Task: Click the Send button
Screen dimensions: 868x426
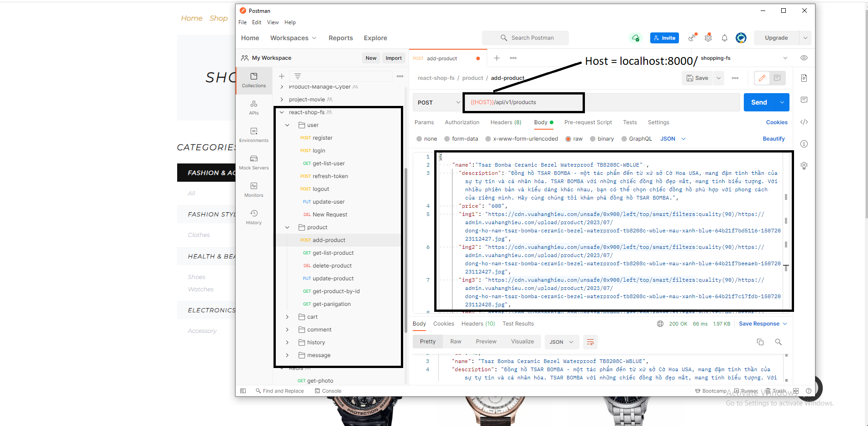Action: coord(758,102)
